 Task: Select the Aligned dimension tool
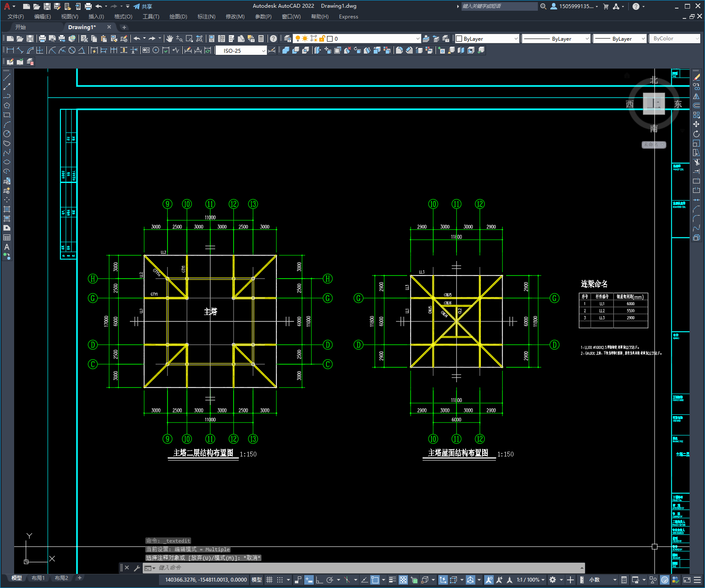(x=20, y=50)
